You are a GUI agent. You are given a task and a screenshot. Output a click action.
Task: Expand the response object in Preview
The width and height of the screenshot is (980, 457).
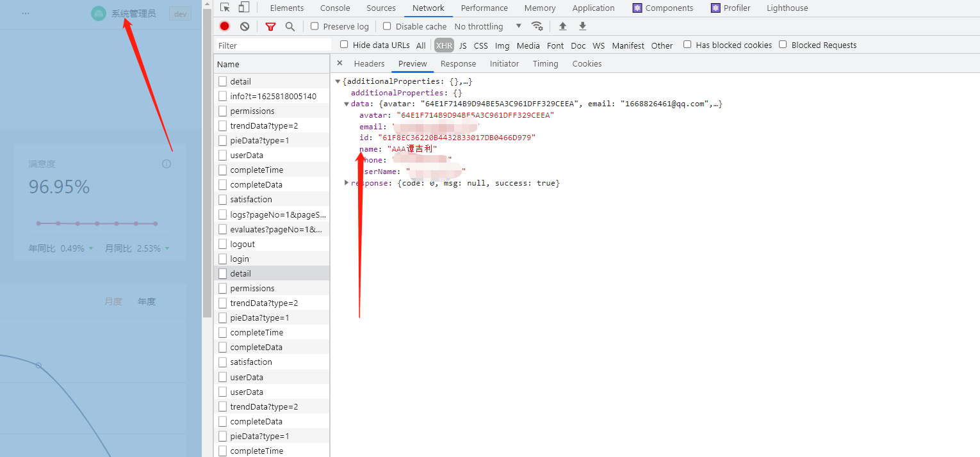click(347, 183)
